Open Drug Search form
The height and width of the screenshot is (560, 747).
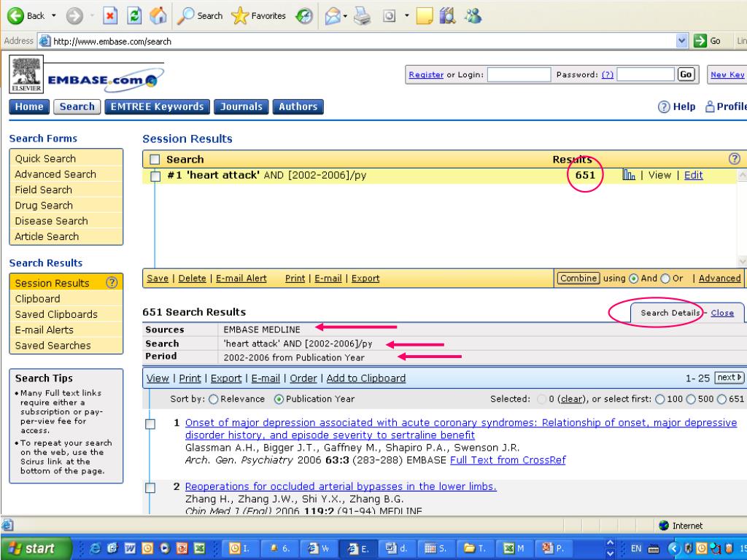click(x=44, y=205)
